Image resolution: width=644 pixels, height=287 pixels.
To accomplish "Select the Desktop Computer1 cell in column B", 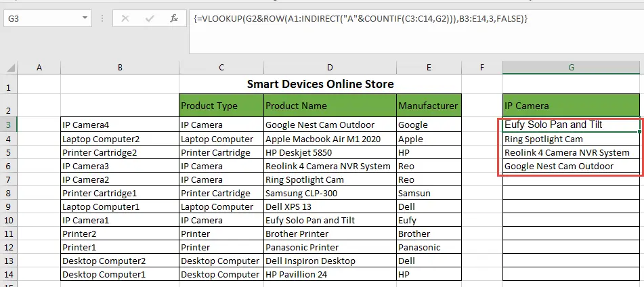I will [119, 275].
